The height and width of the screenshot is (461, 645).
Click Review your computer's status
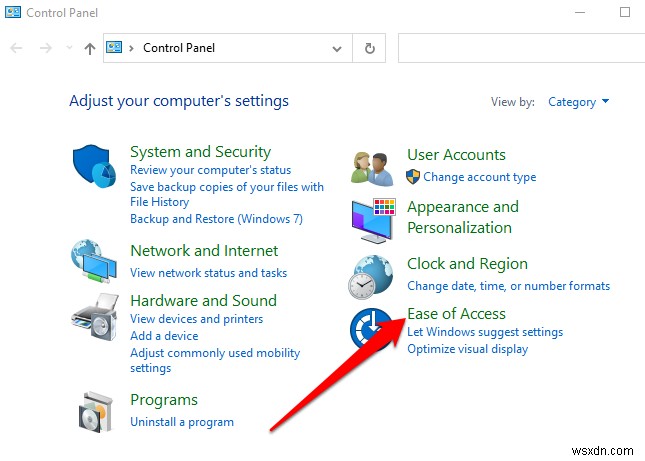(211, 170)
